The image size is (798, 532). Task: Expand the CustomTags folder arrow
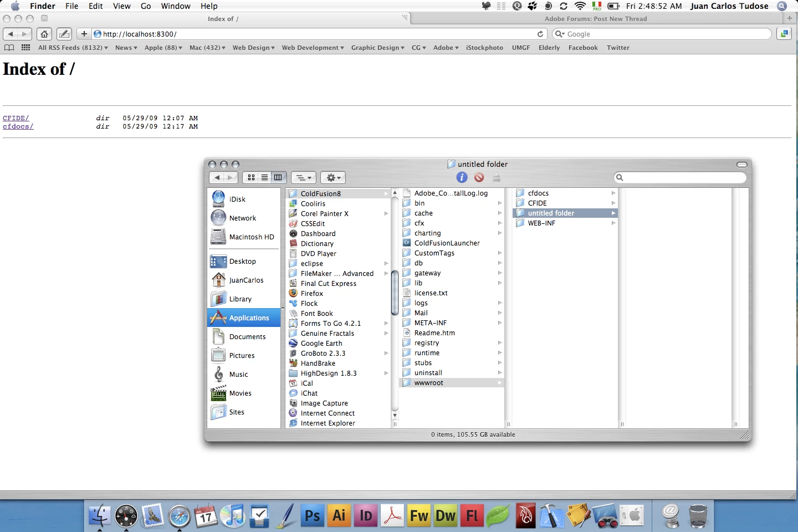pos(500,253)
